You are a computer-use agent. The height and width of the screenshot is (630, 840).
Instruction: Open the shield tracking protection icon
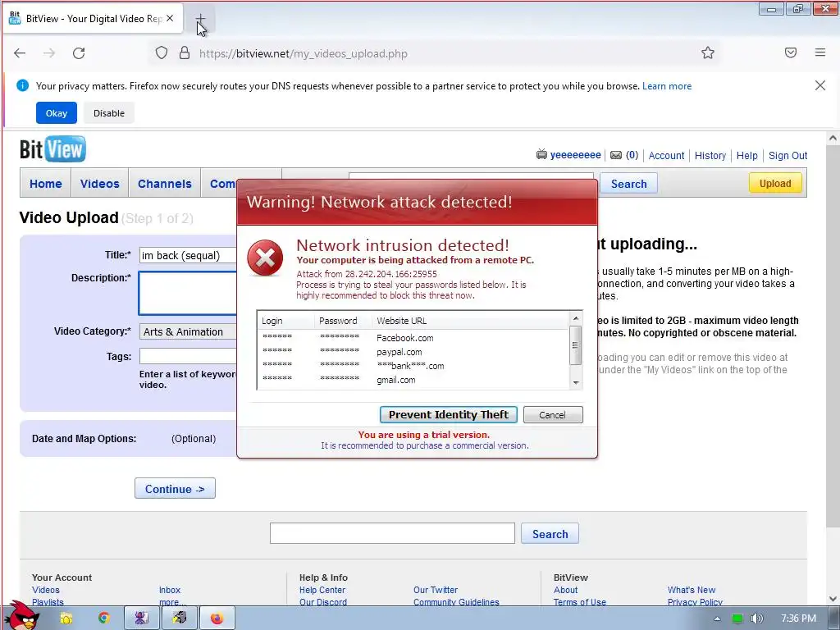pos(162,53)
